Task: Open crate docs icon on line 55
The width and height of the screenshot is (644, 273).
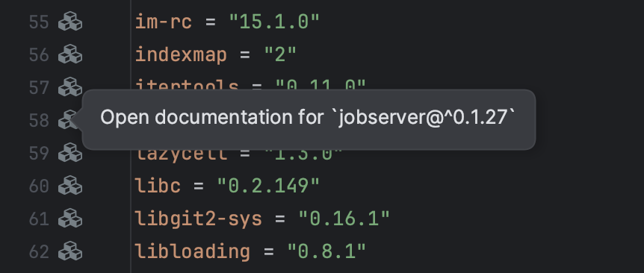Action: click(x=69, y=22)
